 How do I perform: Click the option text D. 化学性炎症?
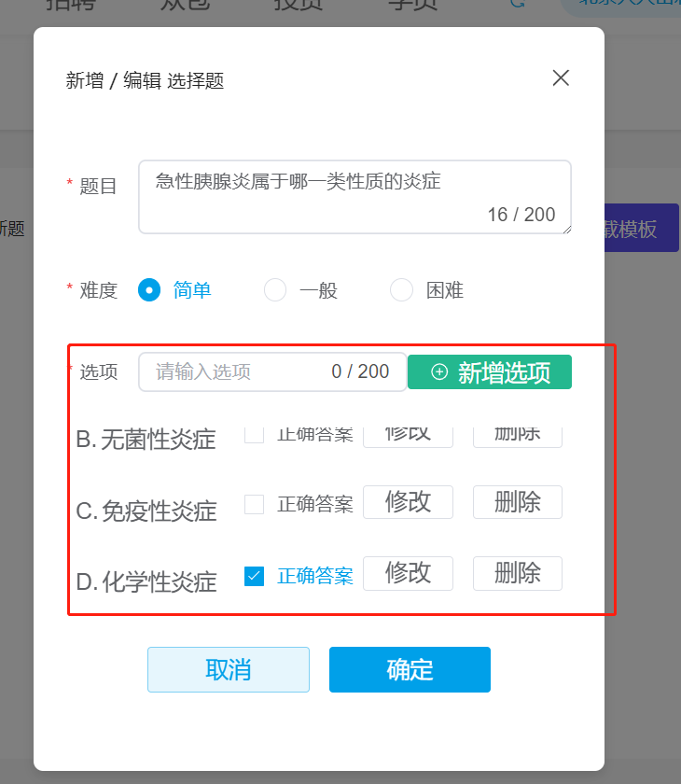coord(146,582)
